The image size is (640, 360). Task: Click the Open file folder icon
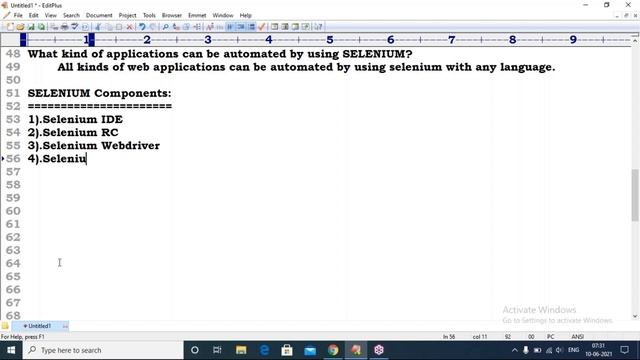(x=20, y=27)
